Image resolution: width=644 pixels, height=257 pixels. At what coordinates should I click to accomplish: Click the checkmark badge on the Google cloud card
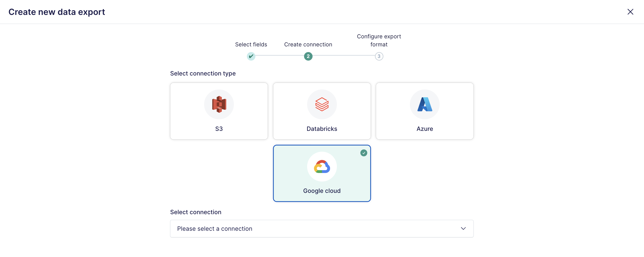pos(364,153)
